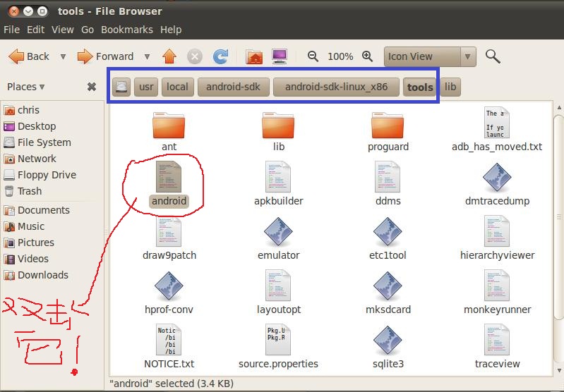
Task: Open Forward history dropdown arrow
Action: tap(147, 57)
